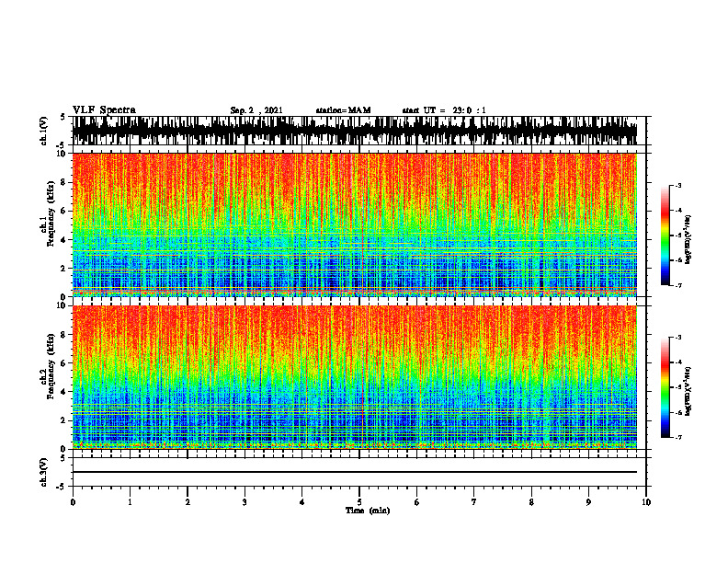Click the "-3" label on ch.1 colorbar
The width and height of the screenshot is (728, 563).
point(678,185)
